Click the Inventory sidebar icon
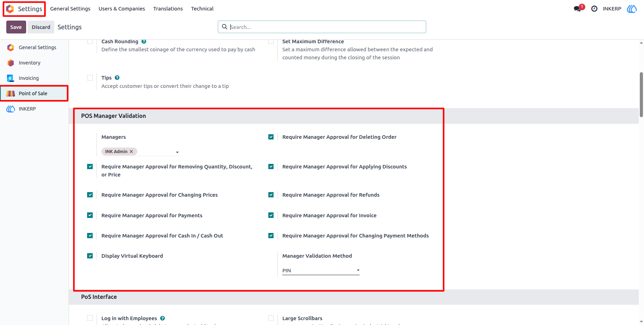The width and height of the screenshot is (644, 325). tap(11, 63)
